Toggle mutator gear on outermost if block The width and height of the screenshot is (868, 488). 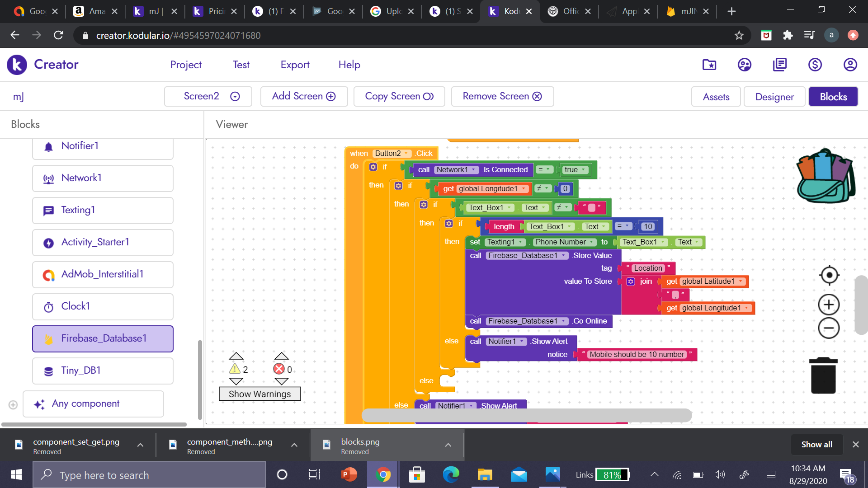(x=373, y=167)
